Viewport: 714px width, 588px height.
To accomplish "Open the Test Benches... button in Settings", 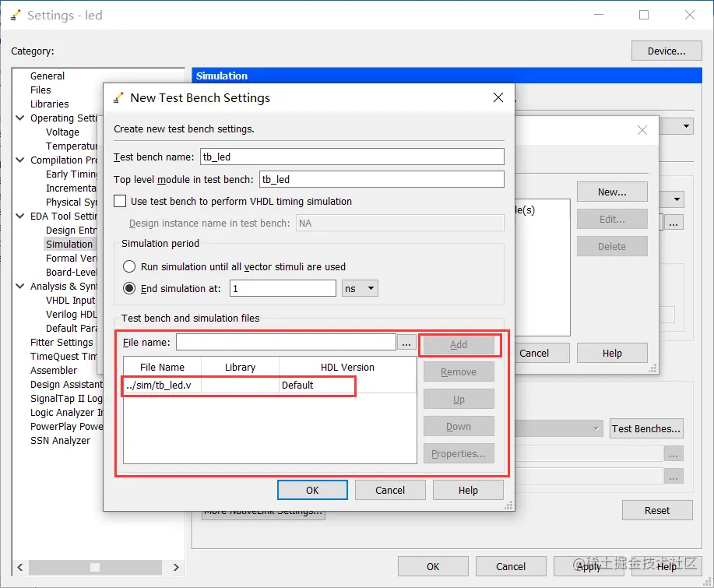I will 646,428.
